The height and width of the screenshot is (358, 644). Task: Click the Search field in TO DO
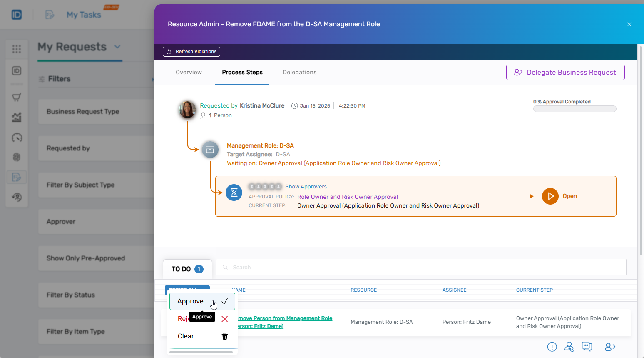420,268
